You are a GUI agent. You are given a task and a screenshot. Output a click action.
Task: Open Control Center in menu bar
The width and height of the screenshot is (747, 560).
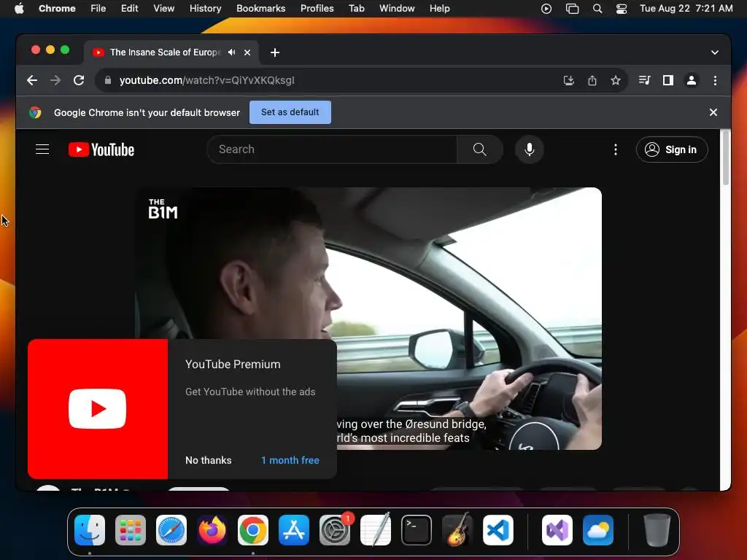(622, 9)
